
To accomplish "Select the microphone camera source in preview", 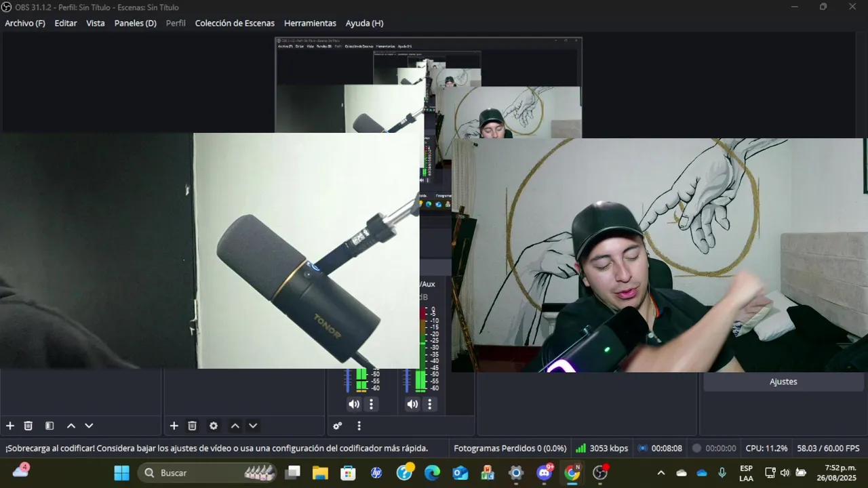I will [210, 251].
